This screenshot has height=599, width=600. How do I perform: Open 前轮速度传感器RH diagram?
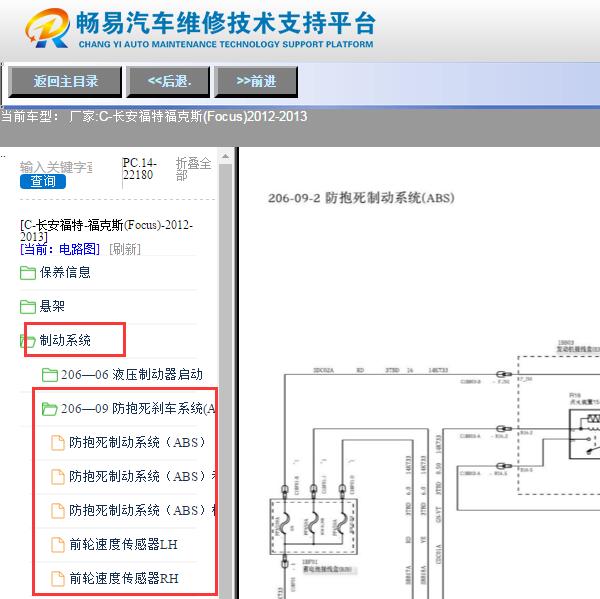click(x=124, y=578)
